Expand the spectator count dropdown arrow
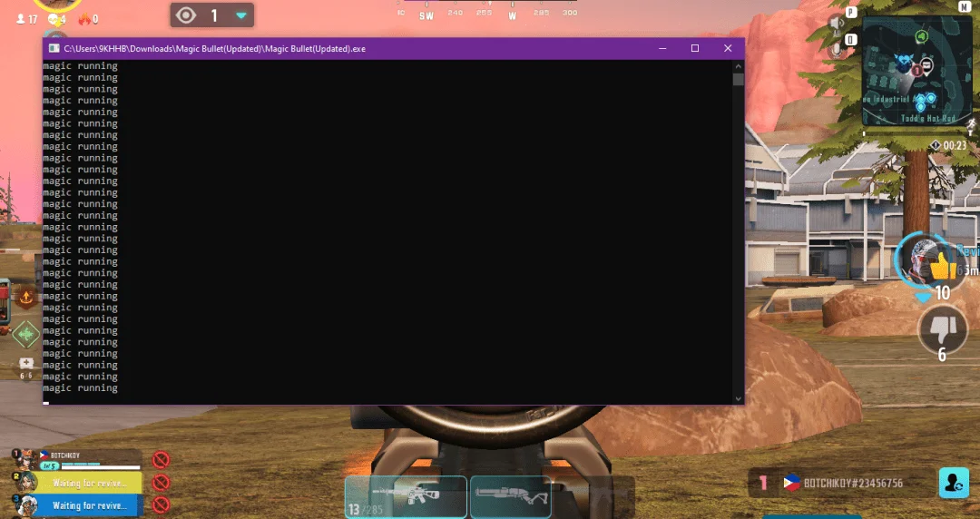This screenshot has height=519, width=980. click(x=241, y=15)
